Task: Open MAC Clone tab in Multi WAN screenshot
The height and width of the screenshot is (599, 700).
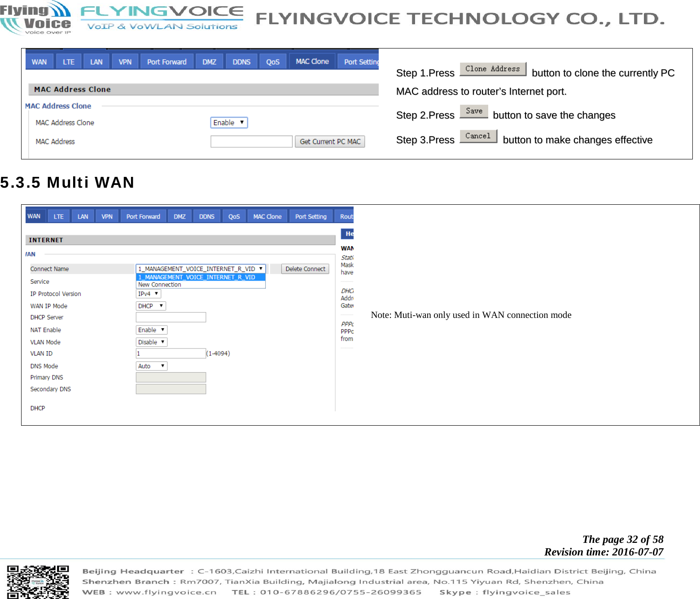Action: pyautogui.click(x=267, y=216)
